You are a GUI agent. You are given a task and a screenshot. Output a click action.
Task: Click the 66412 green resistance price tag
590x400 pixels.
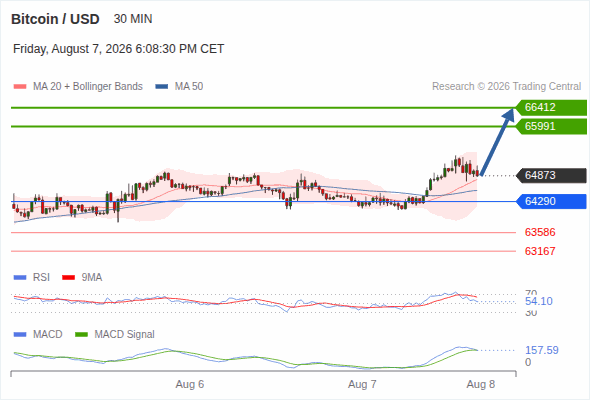click(551, 108)
